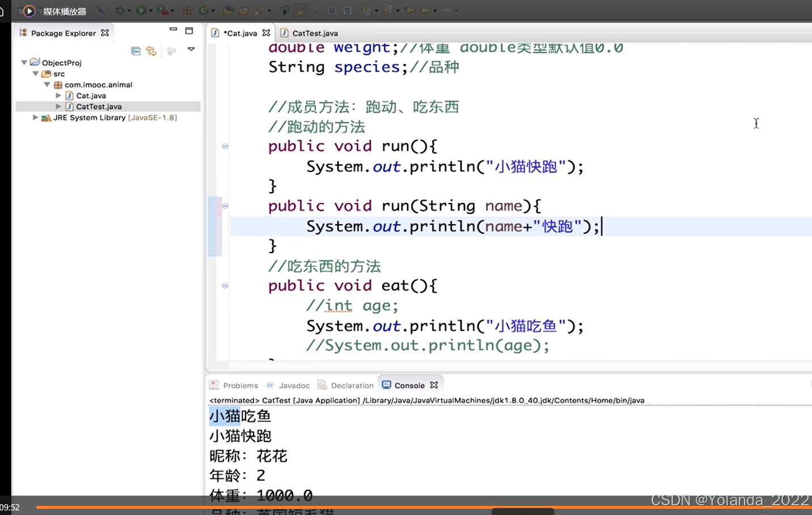Close the Package Explorer tab
This screenshot has height=515, width=812.
(105, 33)
